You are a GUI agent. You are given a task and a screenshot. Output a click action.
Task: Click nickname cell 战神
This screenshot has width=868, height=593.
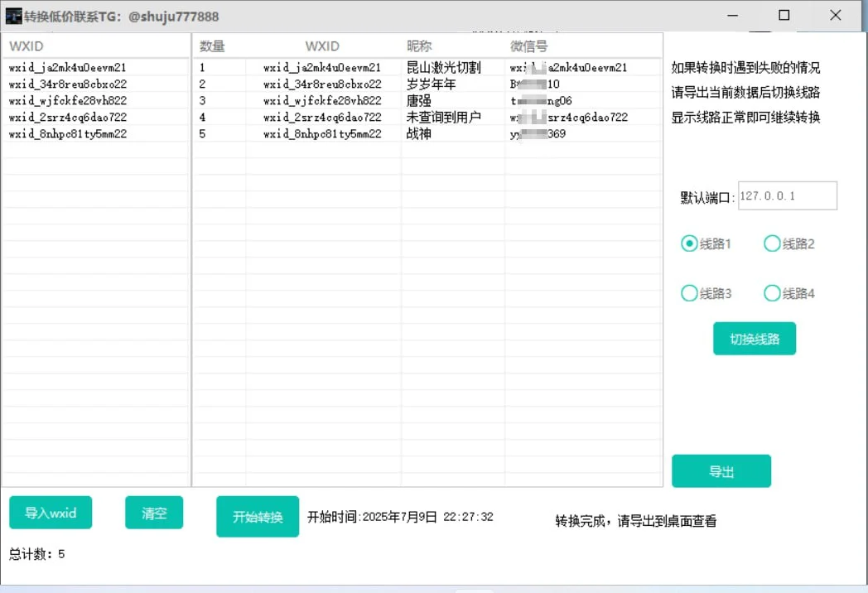418,133
